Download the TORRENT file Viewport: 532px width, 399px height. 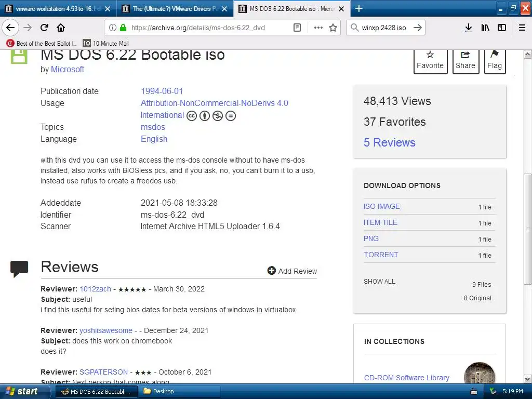pos(381,255)
